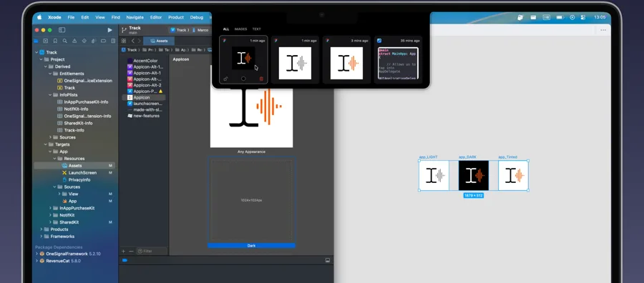Click the circle select on first clip

coord(243,79)
